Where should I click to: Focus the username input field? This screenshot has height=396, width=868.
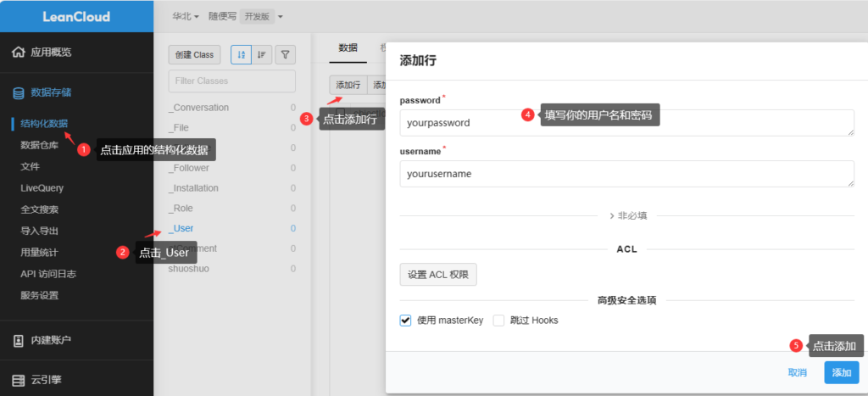[x=626, y=174]
